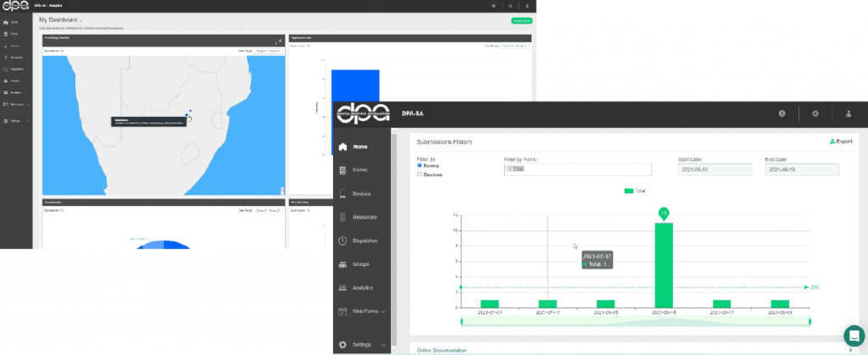Expand the Online Documentation section
This screenshot has height=355, width=868.
click(850, 348)
